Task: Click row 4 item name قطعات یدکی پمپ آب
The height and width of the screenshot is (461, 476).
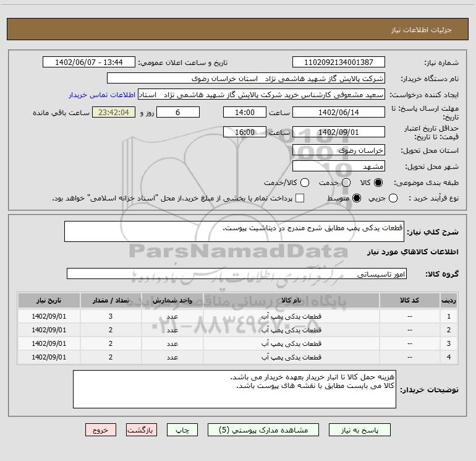Action: 291,357
